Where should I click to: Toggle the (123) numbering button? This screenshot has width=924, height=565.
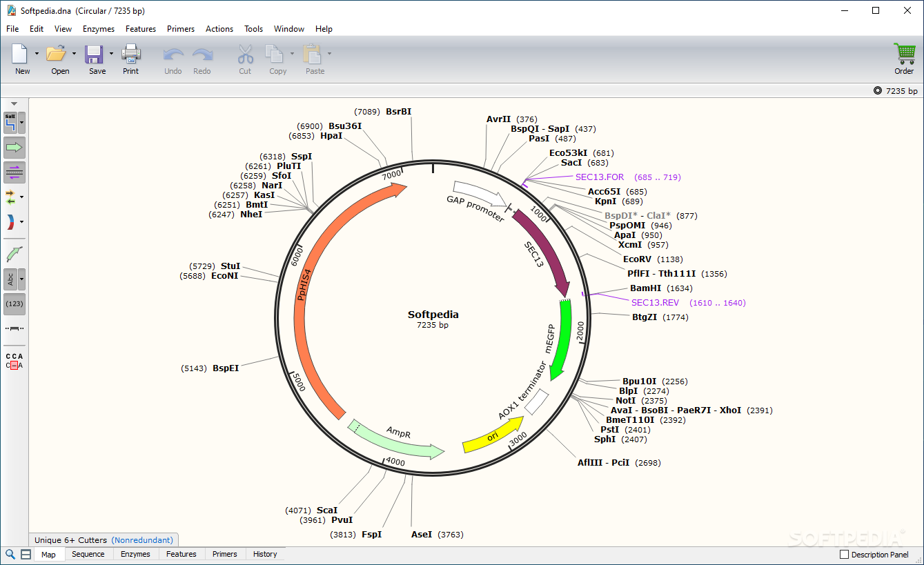(x=14, y=304)
